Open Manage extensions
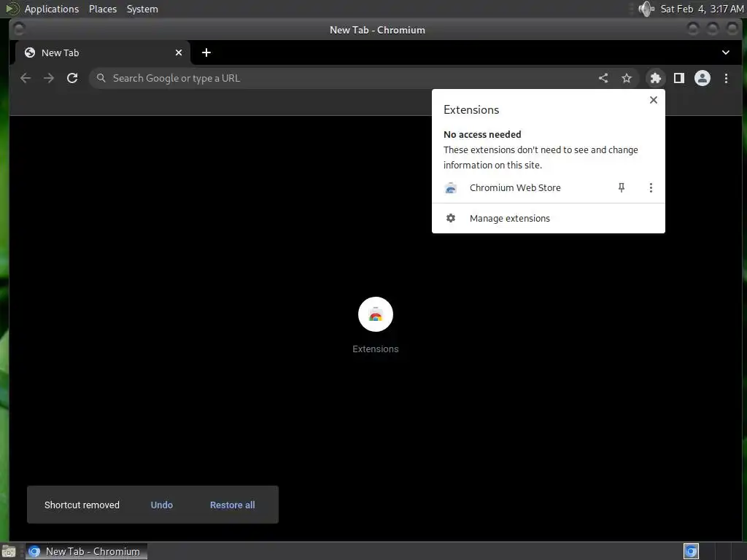 (x=549, y=218)
